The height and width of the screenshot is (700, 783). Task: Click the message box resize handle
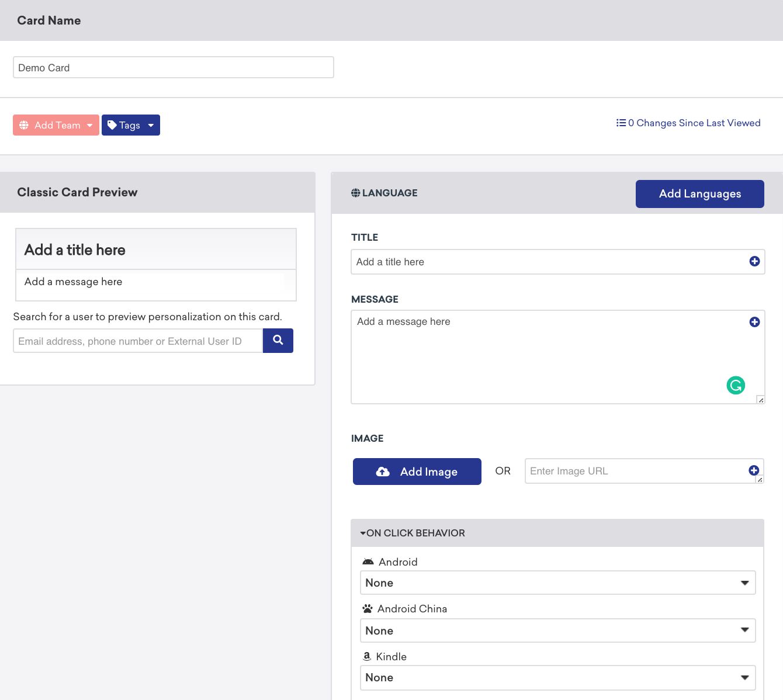[x=761, y=400]
